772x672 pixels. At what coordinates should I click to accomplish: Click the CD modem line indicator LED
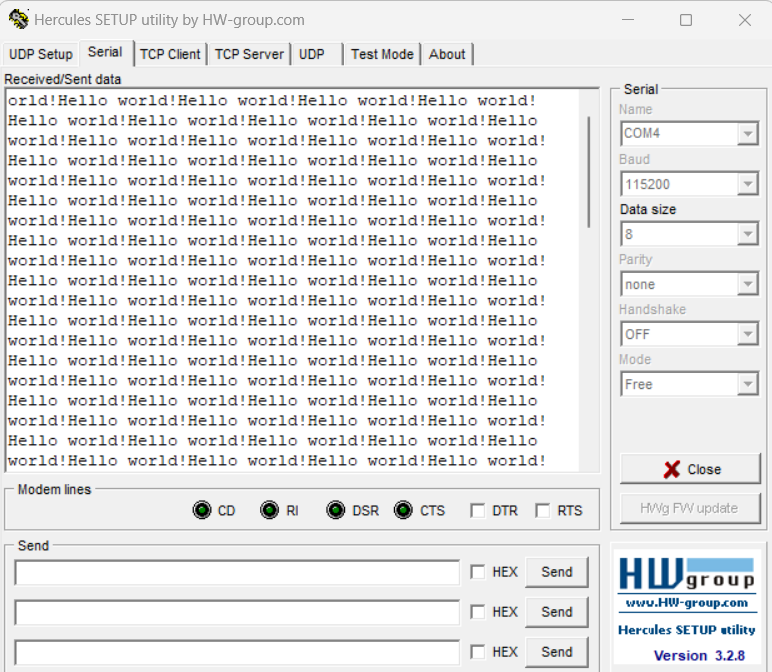click(202, 510)
